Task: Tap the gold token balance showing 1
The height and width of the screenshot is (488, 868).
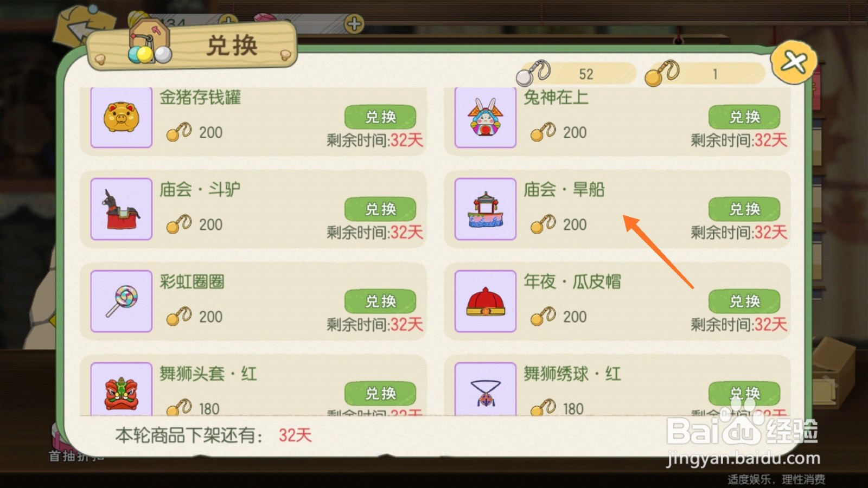Action: pyautogui.click(x=705, y=73)
